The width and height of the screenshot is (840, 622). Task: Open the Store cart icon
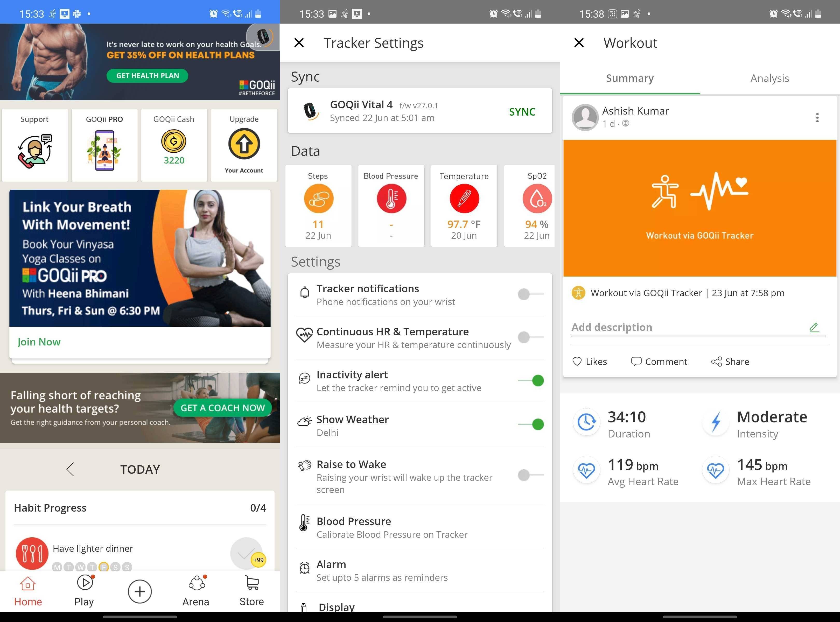(252, 582)
